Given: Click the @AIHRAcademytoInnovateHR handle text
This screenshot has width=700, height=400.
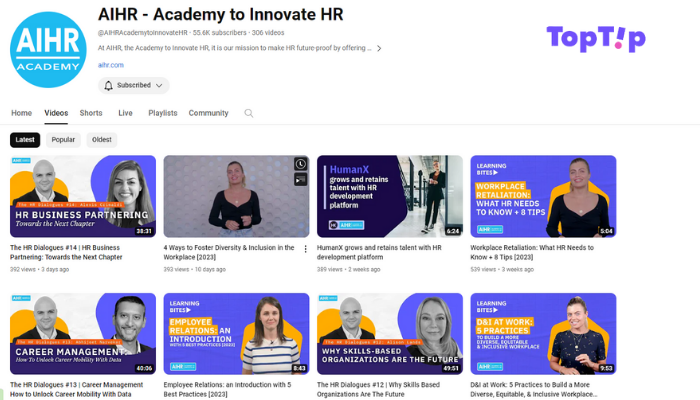Looking at the screenshot, I should pos(143,33).
